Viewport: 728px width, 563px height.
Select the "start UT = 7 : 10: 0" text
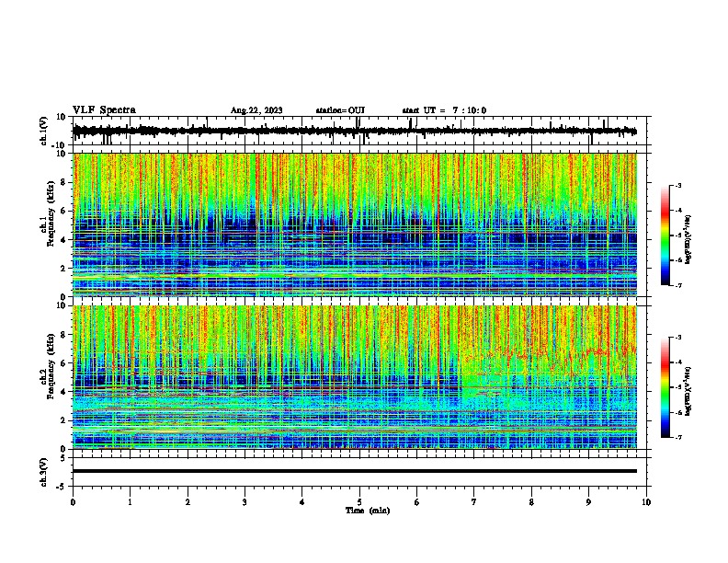444,110
